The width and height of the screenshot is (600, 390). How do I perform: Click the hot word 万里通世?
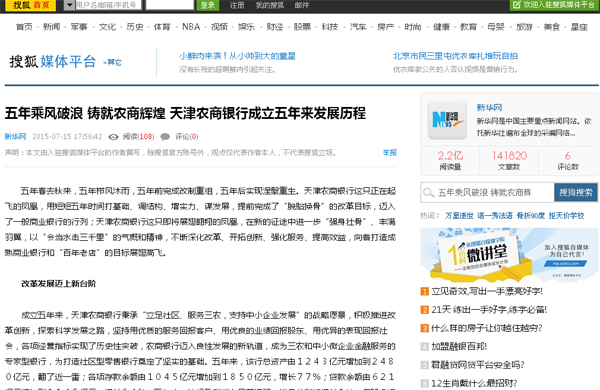click(459, 216)
